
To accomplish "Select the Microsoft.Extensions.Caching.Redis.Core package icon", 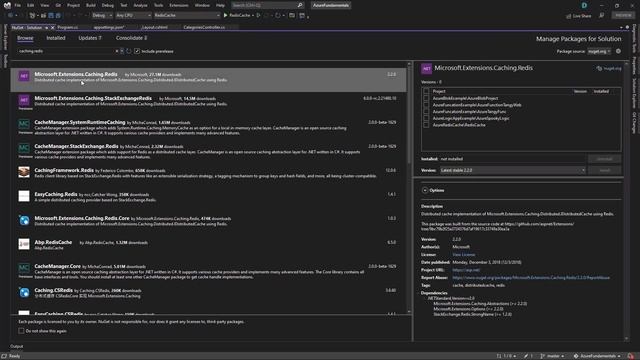I will pyautogui.click(x=24, y=220).
